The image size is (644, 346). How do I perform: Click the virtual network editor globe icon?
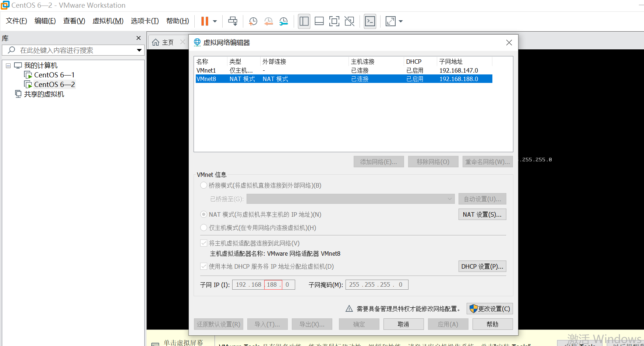tap(197, 42)
